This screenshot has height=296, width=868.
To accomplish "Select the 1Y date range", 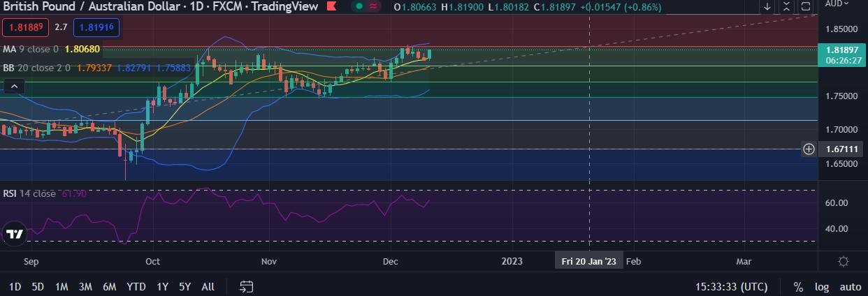I will click(162, 287).
